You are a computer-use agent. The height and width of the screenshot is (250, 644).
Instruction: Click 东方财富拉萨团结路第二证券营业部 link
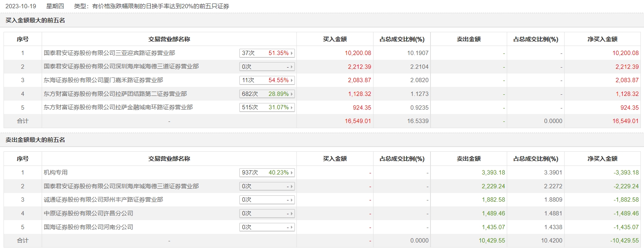pyautogui.click(x=115, y=94)
